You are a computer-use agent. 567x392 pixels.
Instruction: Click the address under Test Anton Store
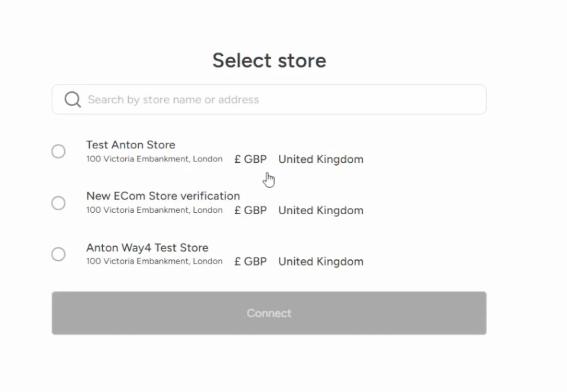[154, 159]
